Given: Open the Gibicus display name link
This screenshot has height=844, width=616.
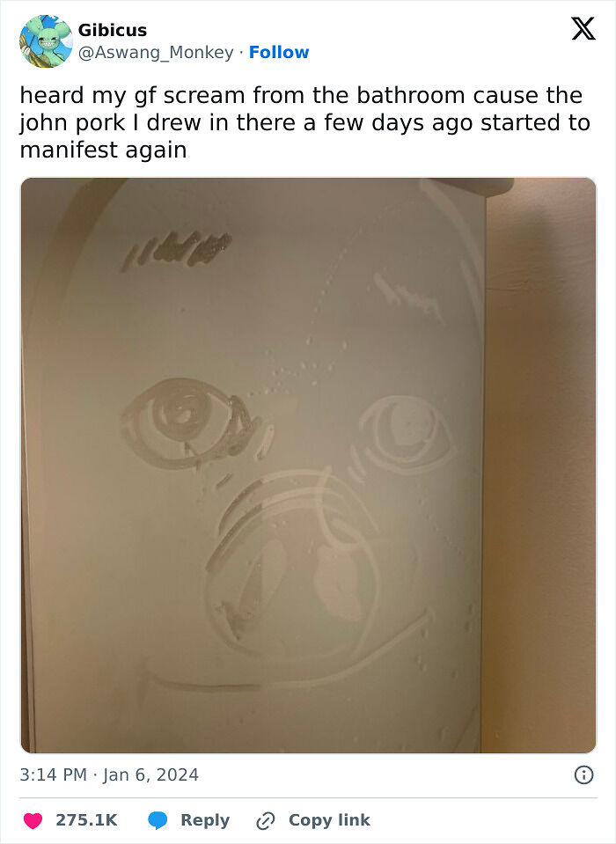Looking at the screenshot, I should pyautogui.click(x=112, y=30).
